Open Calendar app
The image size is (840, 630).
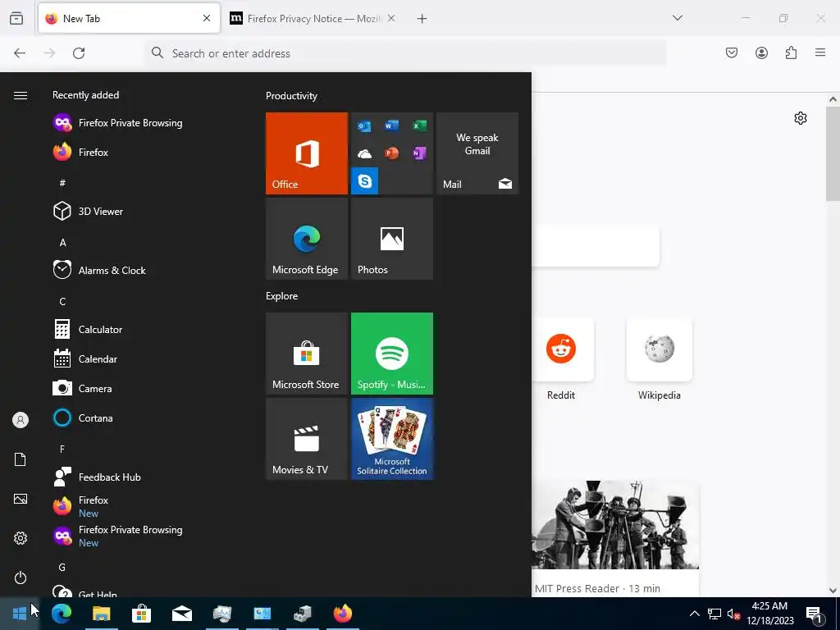coord(84,359)
